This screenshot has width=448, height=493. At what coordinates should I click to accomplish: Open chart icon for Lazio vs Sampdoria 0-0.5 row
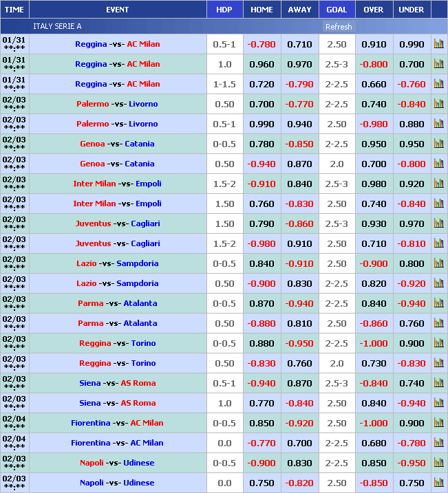[x=438, y=263]
